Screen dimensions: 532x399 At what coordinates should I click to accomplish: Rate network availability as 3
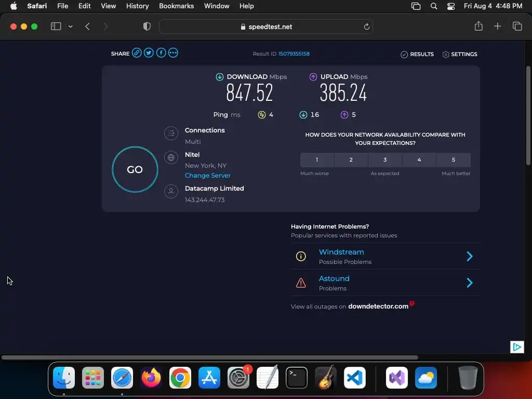[385, 160]
